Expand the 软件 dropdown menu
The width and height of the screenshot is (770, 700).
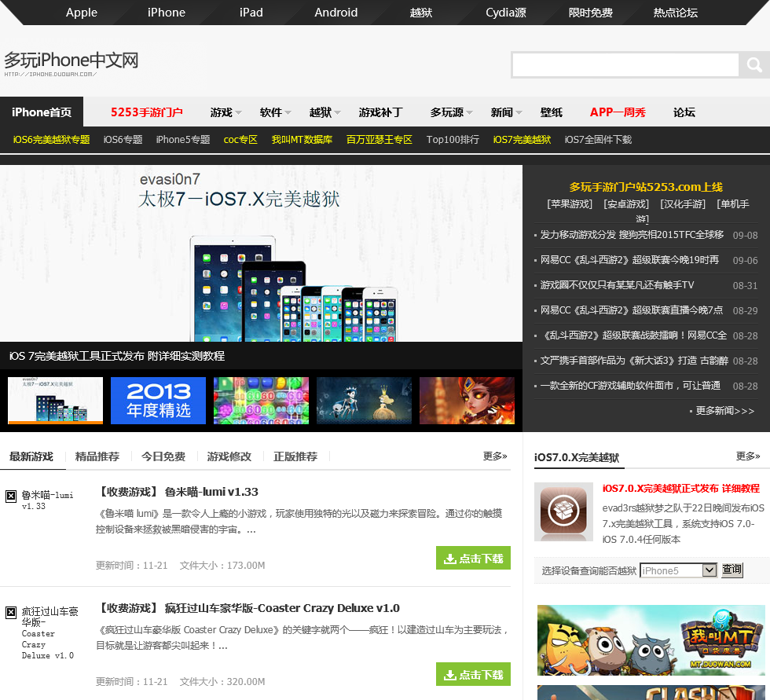pos(275,112)
